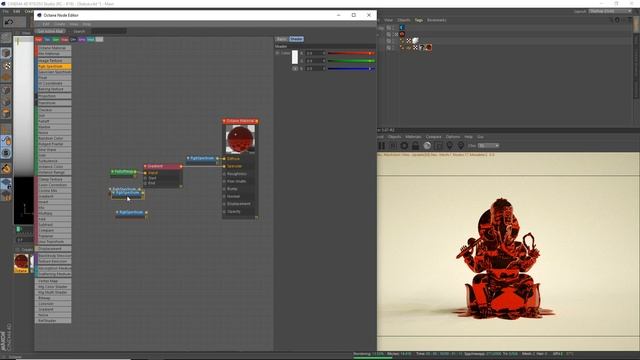Click the white color swatch in Shader panel

[295, 57]
